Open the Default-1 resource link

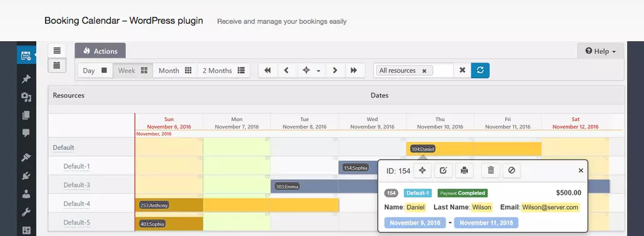(76, 166)
